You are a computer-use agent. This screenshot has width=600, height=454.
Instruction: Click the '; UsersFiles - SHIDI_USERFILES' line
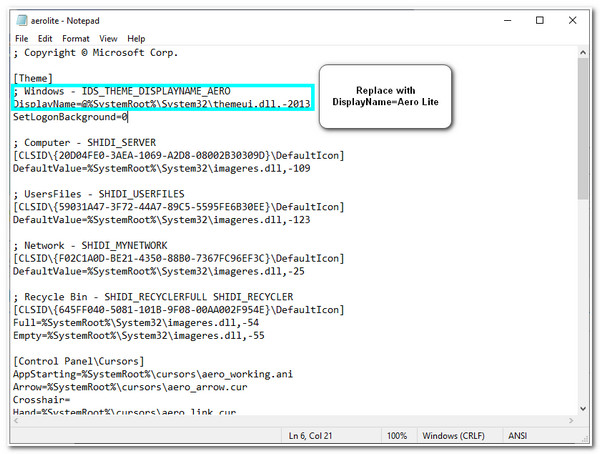[99, 194]
